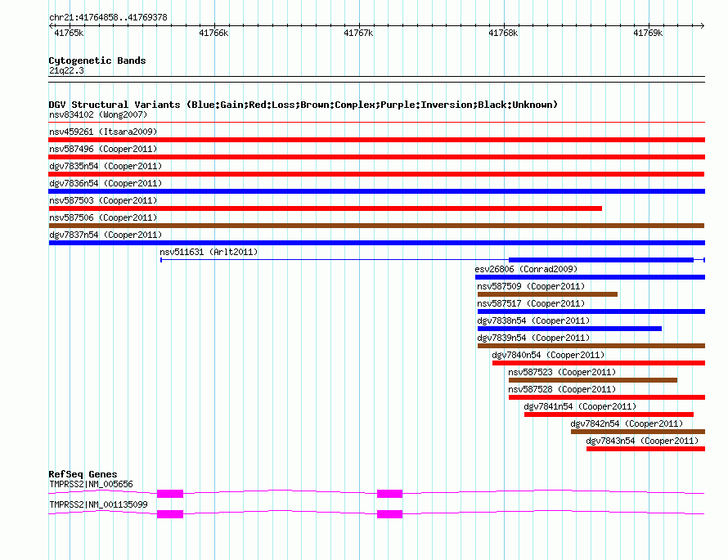Click the TMPRSS2|NM_001135099 transcript label
Image resolution: width=728 pixels, height=560 pixels.
click(98, 504)
